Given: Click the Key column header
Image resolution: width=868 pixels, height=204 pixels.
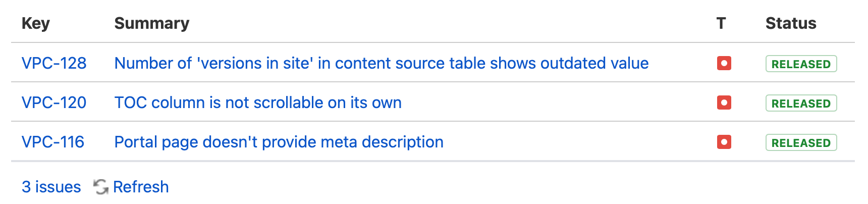Looking at the screenshot, I should 36,23.
